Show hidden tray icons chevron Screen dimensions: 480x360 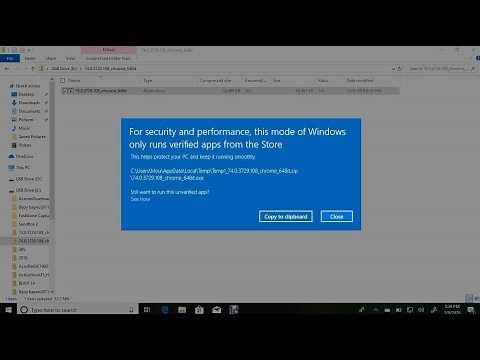(x=376, y=310)
